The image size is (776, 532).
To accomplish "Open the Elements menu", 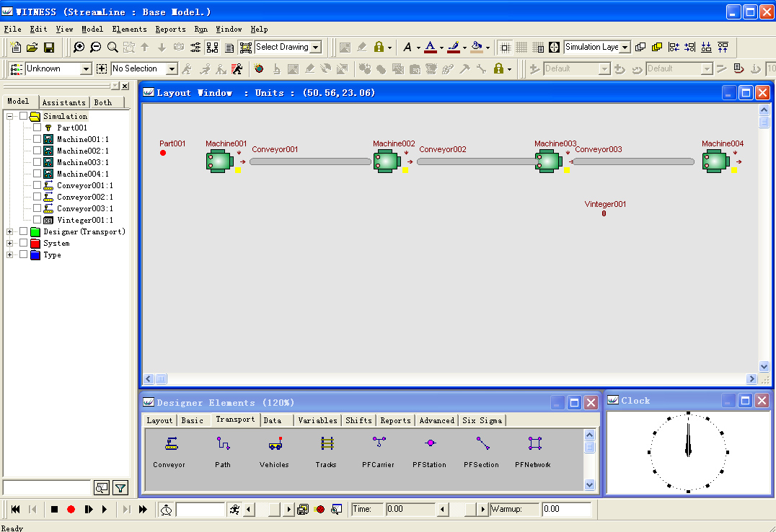I will click(129, 30).
